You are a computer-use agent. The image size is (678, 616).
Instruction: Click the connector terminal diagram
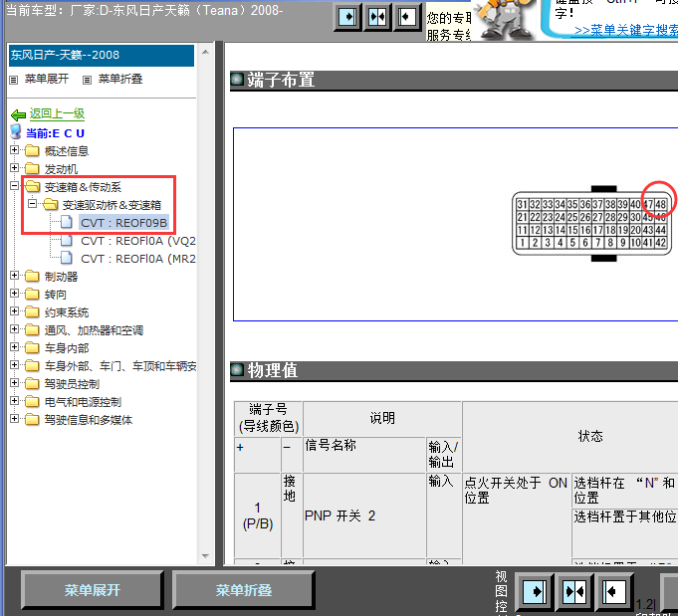click(591, 224)
